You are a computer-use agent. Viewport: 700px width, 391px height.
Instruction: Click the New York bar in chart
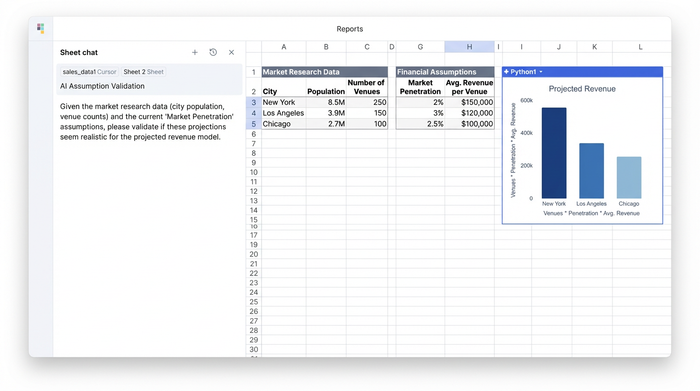pyautogui.click(x=554, y=153)
